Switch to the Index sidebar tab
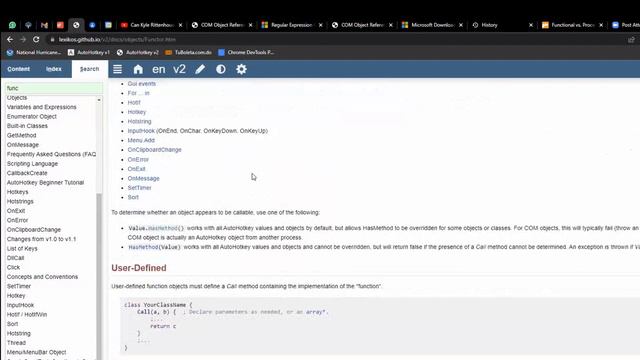 tap(54, 69)
